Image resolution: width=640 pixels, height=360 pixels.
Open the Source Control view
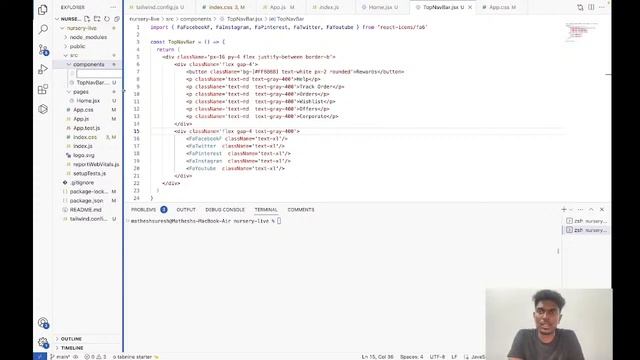tap(43, 49)
